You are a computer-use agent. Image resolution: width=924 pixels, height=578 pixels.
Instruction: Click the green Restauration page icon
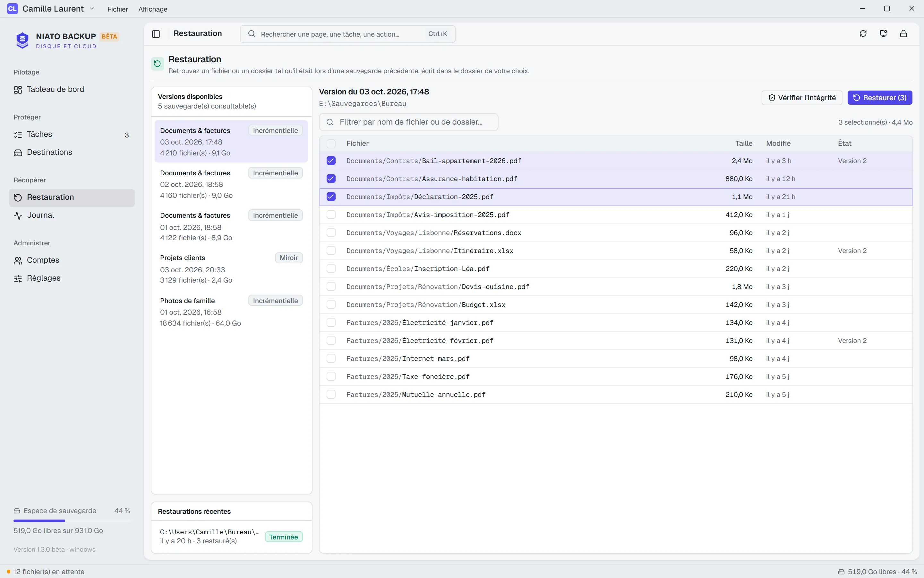click(x=157, y=64)
